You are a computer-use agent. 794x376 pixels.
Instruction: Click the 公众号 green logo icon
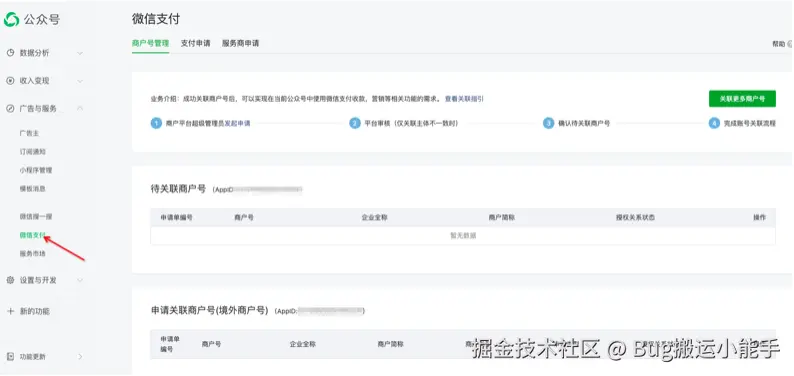11,19
